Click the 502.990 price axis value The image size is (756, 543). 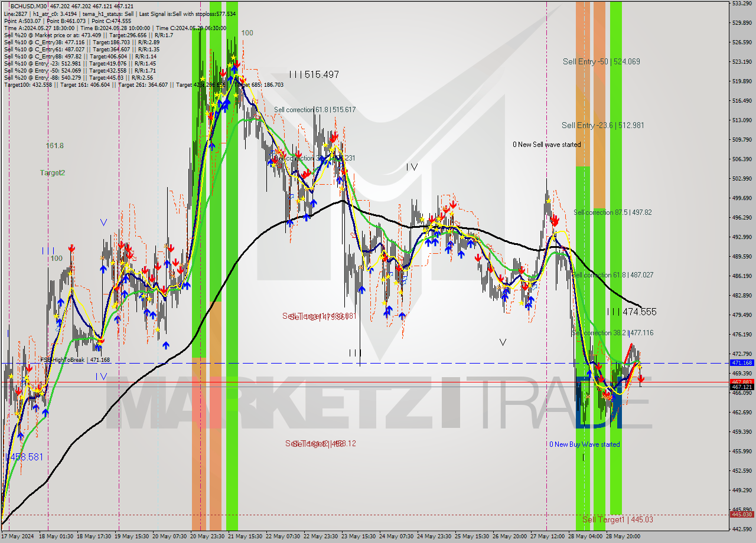pyautogui.click(x=742, y=178)
